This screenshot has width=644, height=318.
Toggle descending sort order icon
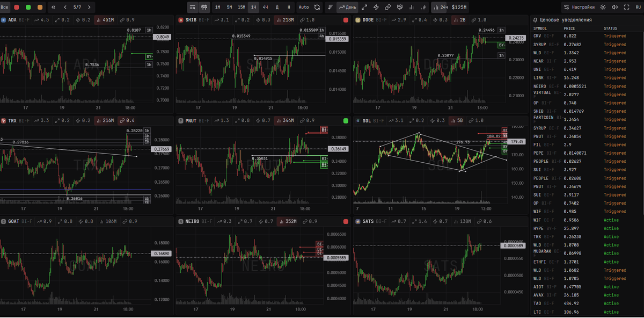click(330, 8)
